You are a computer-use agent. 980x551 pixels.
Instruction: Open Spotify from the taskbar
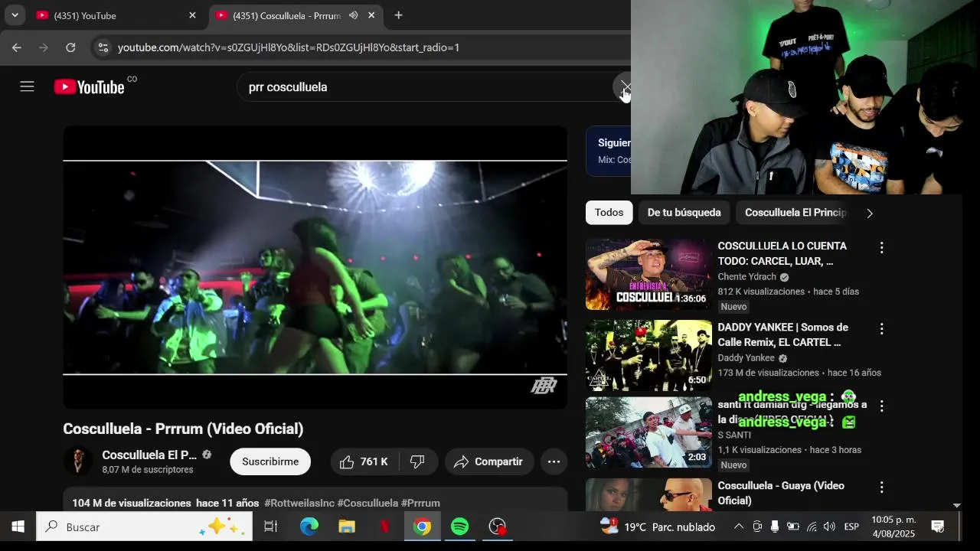pos(460,527)
